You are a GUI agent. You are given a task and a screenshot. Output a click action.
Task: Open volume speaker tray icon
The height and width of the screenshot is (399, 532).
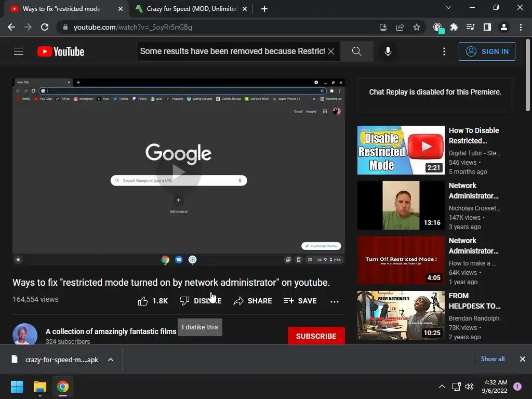[x=469, y=387]
